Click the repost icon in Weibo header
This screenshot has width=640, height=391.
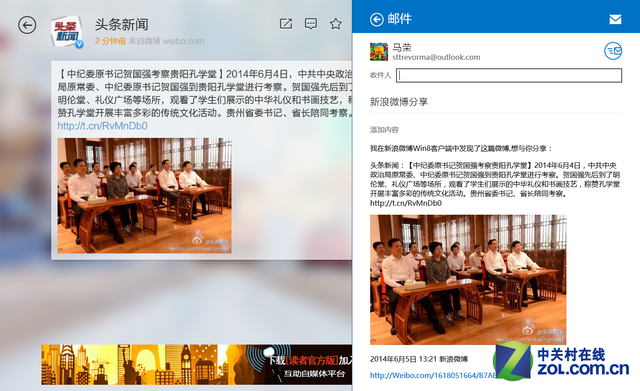[x=286, y=24]
